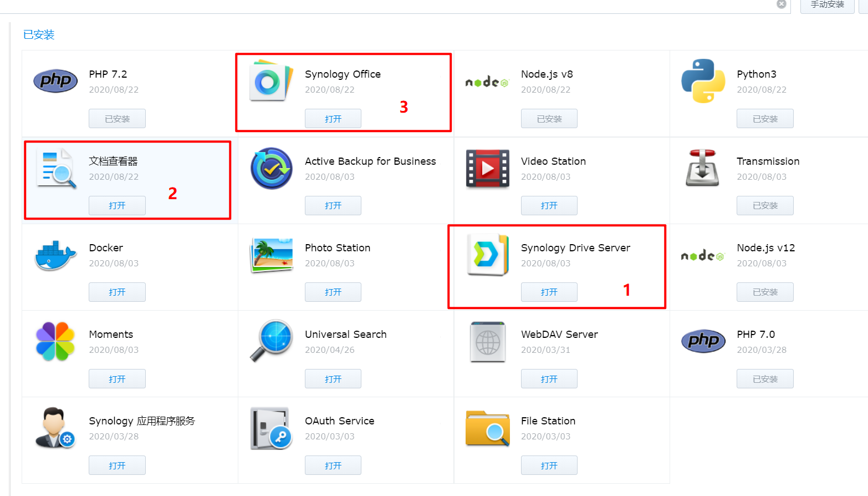Click the Photo Station icon
The image size is (868, 496).
272,255
